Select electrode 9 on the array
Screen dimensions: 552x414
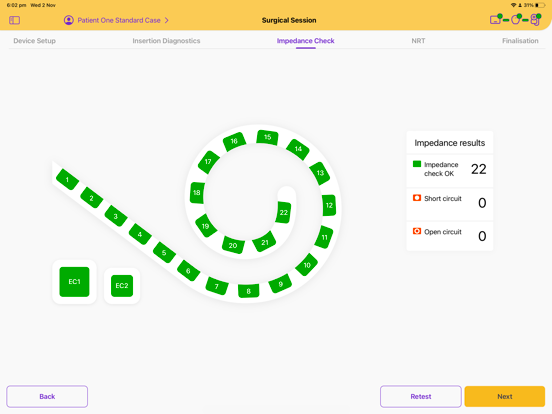pyautogui.click(x=280, y=283)
